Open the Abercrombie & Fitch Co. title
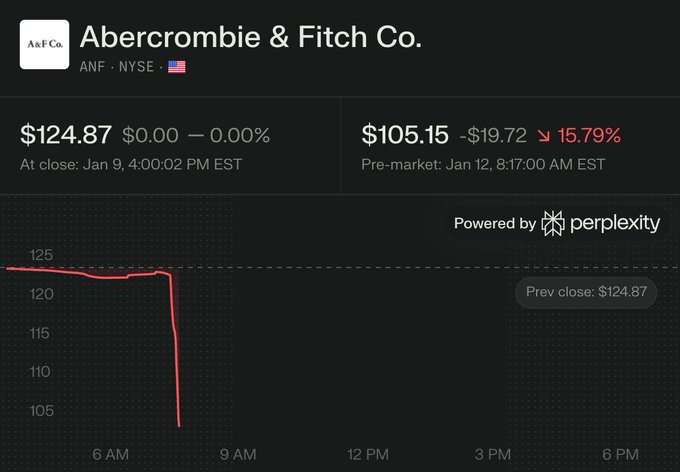This screenshot has height=472, width=680. click(x=251, y=37)
